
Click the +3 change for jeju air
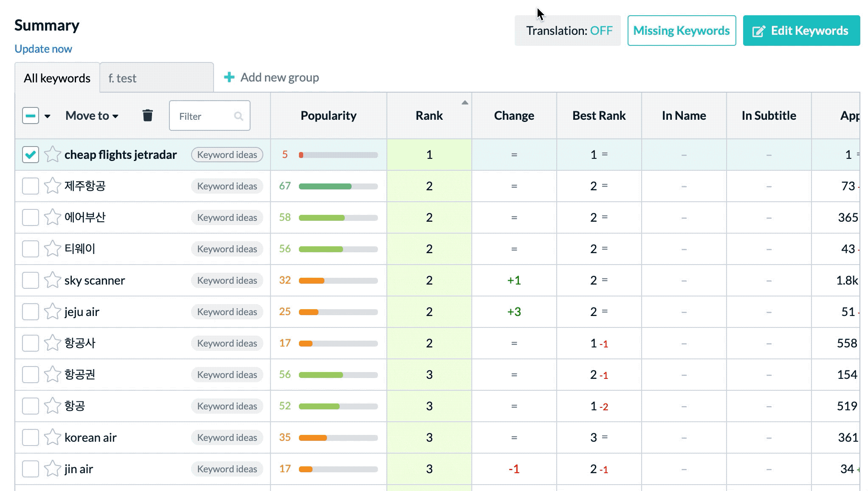tap(514, 312)
